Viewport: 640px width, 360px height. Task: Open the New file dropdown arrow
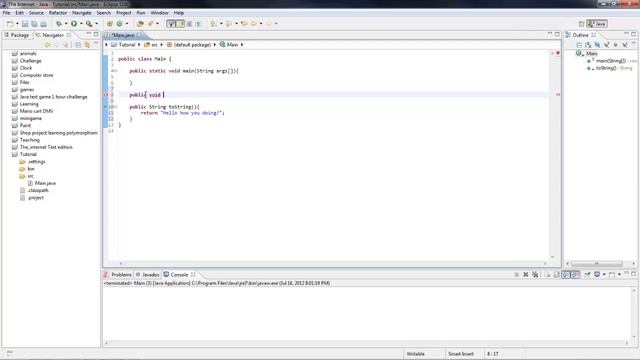[17, 24]
